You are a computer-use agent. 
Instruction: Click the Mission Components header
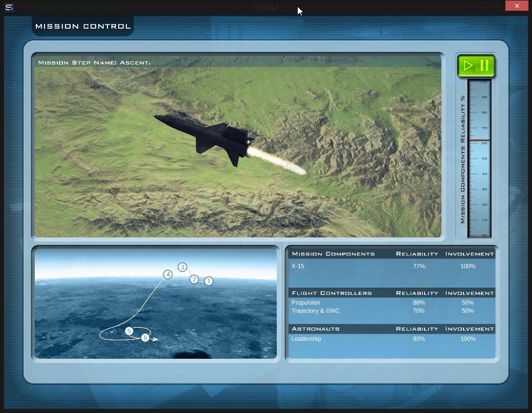pos(333,254)
